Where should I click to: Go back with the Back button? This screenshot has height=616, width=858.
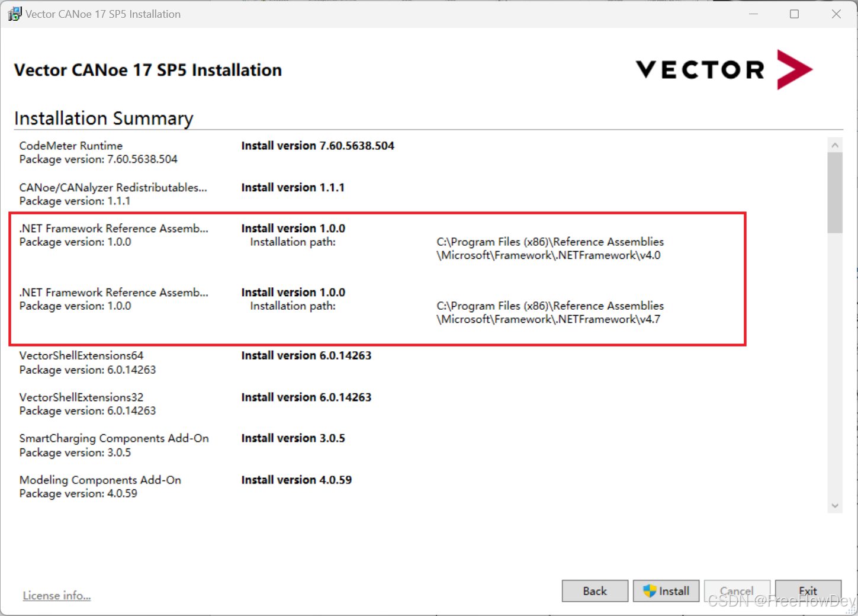click(x=595, y=591)
